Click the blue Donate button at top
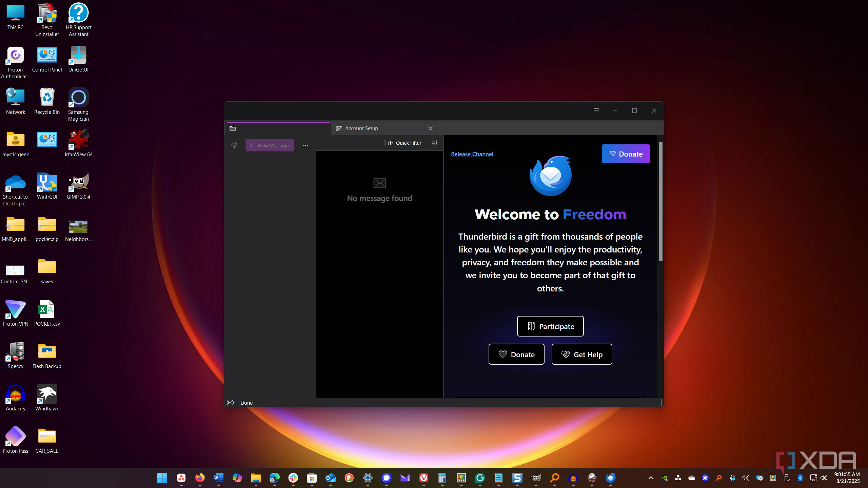The height and width of the screenshot is (488, 868). pos(626,154)
